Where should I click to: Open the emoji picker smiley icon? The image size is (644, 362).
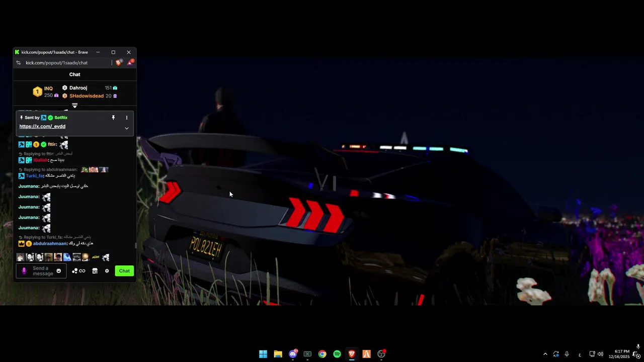[x=58, y=271]
